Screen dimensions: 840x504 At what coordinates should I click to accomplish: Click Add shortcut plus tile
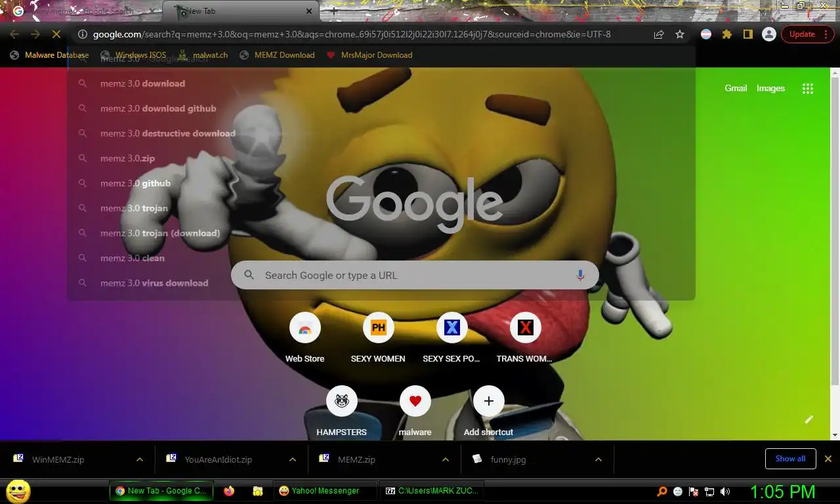pos(488,411)
